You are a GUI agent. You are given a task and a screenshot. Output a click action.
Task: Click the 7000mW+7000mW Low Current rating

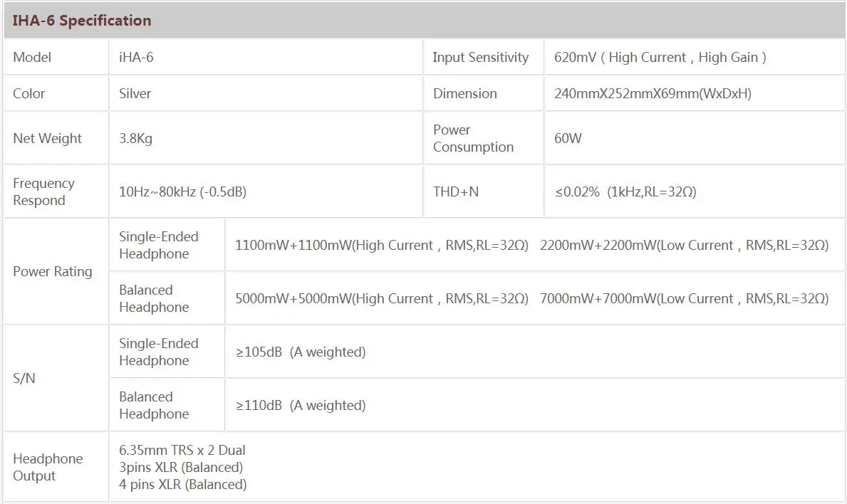click(x=685, y=298)
